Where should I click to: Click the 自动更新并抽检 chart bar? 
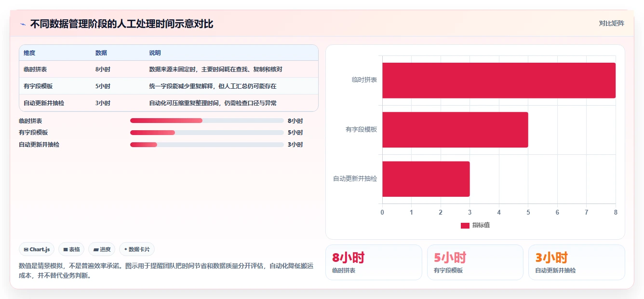click(426, 179)
